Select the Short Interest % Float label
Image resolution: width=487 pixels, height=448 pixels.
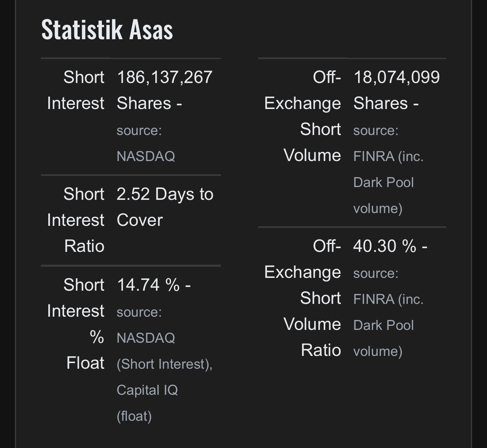click(x=76, y=324)
